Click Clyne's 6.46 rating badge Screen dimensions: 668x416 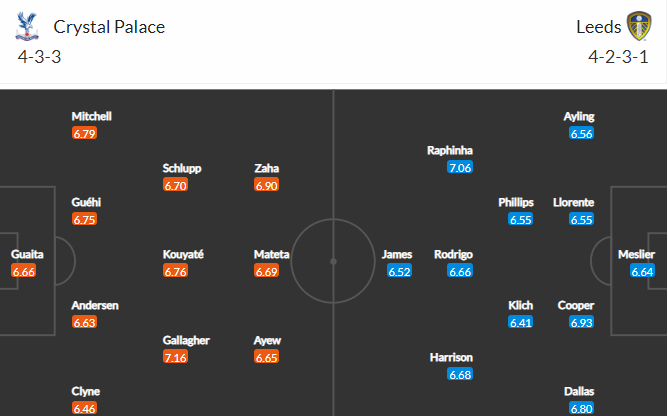[x=84, y=408]
